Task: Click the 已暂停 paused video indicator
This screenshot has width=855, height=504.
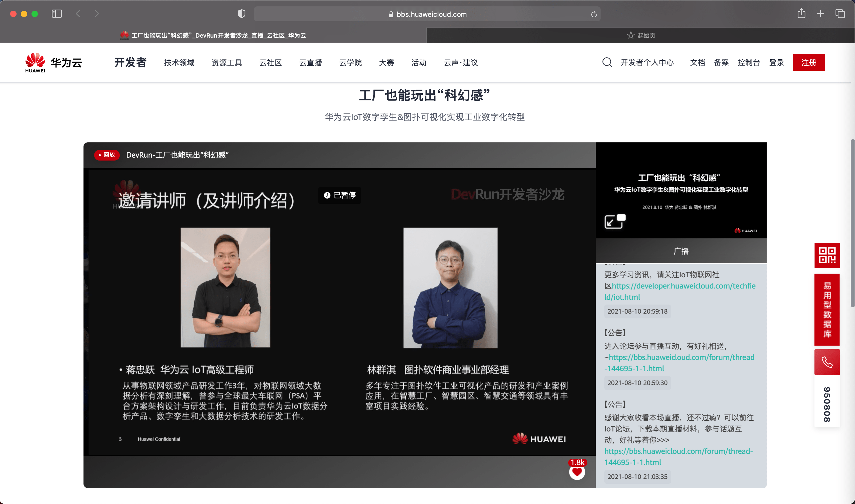Action: click(x=339, y=195)
